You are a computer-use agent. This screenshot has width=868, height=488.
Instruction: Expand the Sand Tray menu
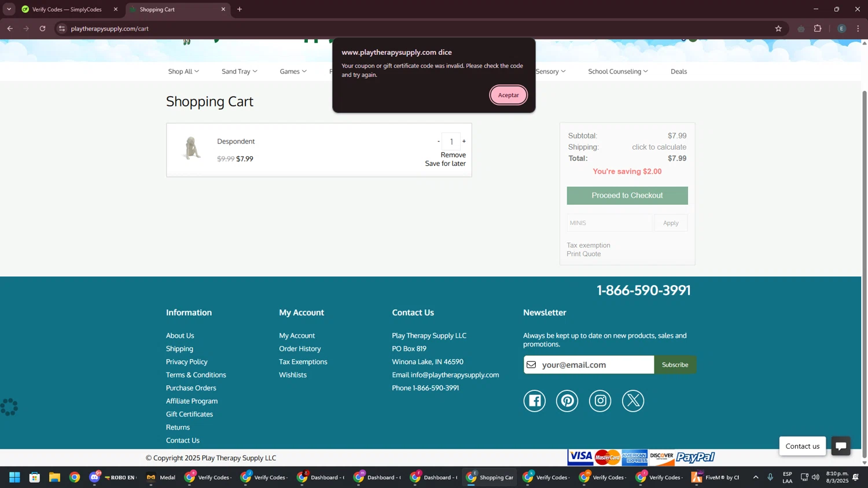(x=240, y=71)
